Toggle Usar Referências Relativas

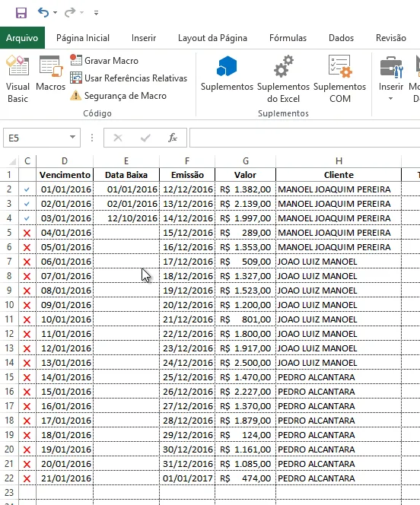coord(129,78)
